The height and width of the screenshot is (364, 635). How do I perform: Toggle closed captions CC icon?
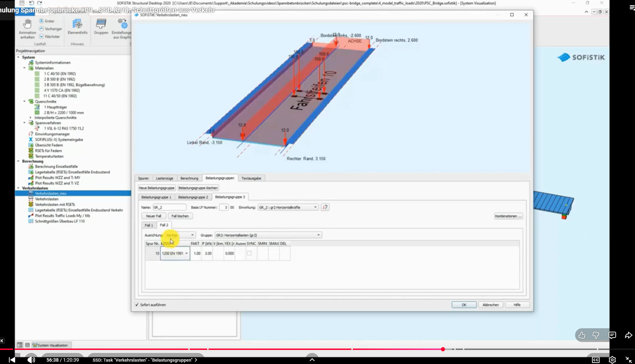595,360
